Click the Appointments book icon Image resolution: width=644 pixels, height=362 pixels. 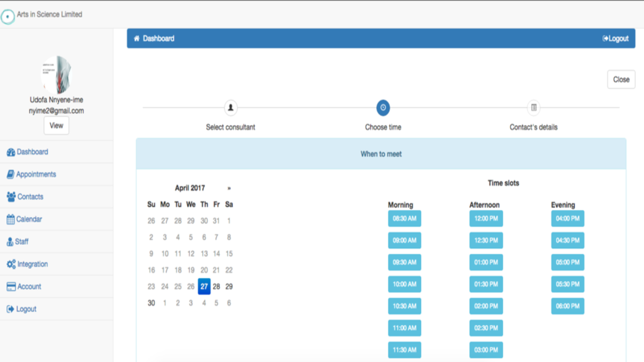[11, 174]
